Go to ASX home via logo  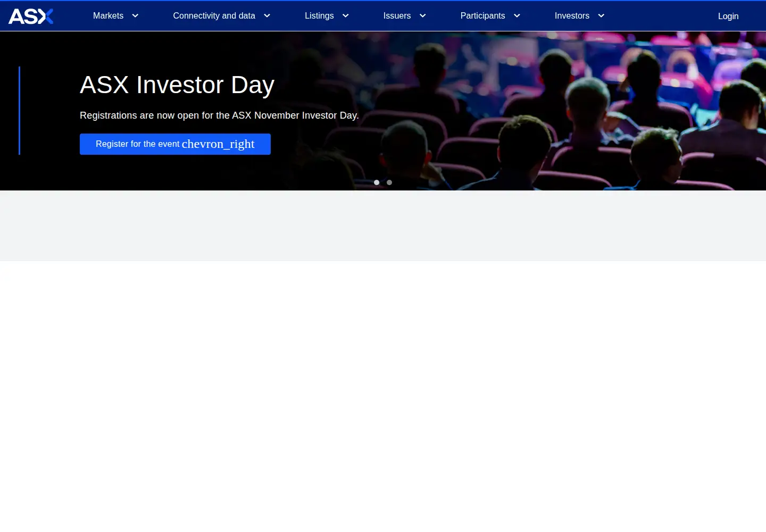tap(31, 16)
